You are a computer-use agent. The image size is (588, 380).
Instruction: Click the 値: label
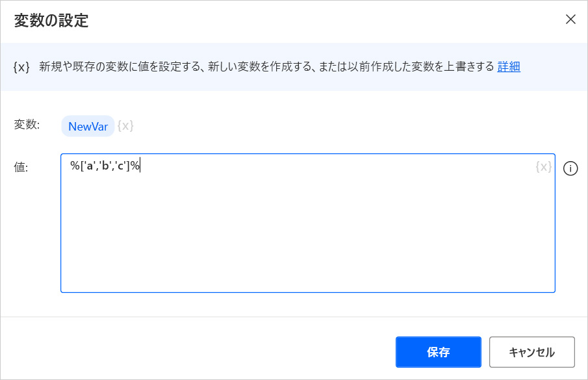coord(21,167)
